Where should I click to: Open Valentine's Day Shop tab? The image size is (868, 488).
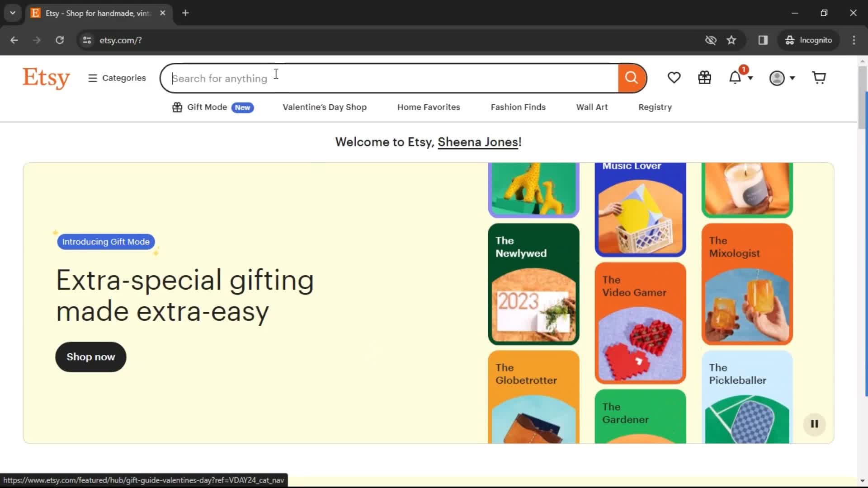pos(324,107)
